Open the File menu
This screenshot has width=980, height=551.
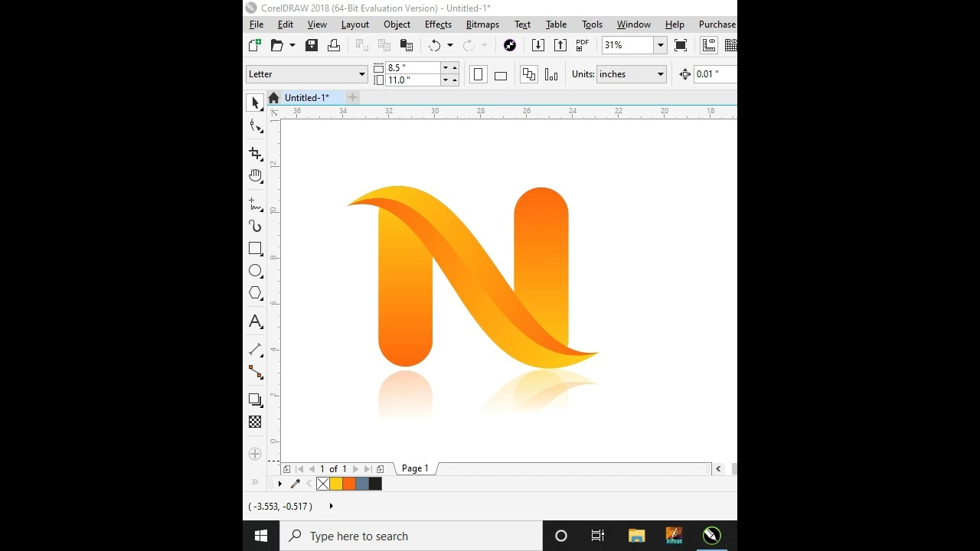tap(256, 24)
